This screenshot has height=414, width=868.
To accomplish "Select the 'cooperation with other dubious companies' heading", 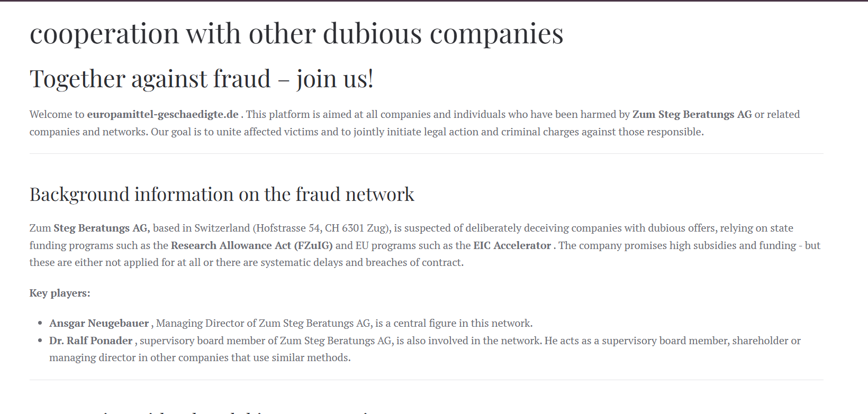I will [x=296, y=33].
